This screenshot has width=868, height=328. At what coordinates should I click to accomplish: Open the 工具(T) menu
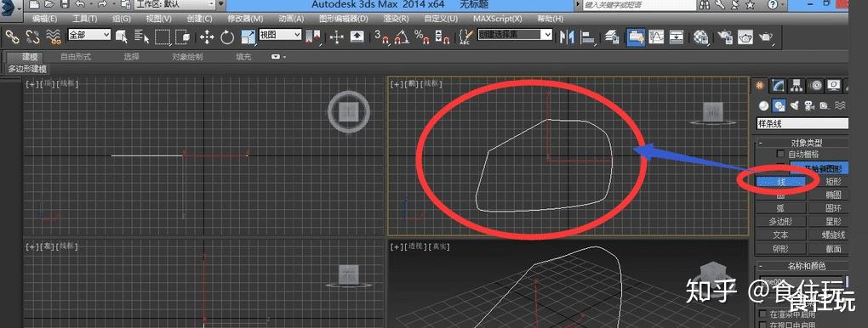pyautogui.click(x=85, y=18)
